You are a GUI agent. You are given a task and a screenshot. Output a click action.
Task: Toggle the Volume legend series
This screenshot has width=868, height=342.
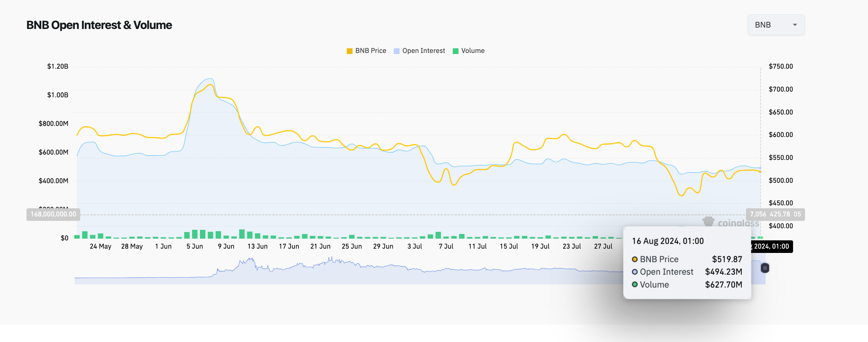[468, 51]
